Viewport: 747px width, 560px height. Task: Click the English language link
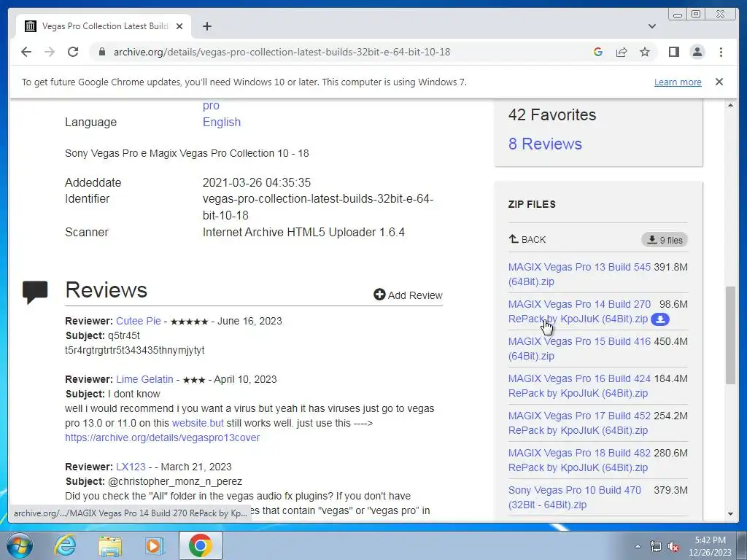(222, 122)
